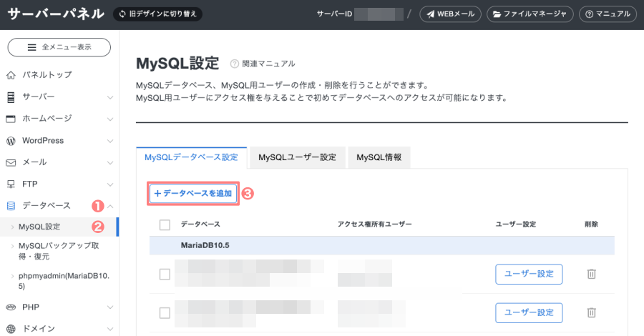Viewport: 644px width, 336px height.
Task: Click the メール envelope icon in sidebar
Action: coord(11,162)
